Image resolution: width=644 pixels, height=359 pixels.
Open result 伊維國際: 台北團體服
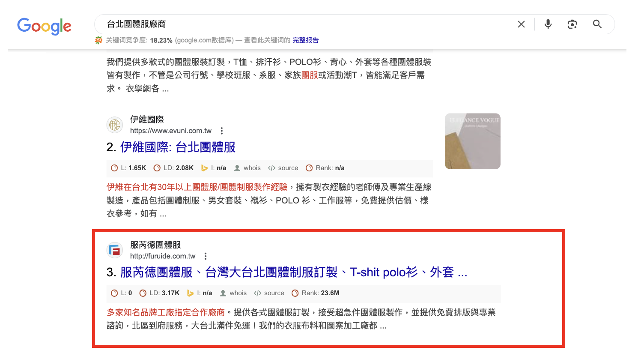pos(178,147)
